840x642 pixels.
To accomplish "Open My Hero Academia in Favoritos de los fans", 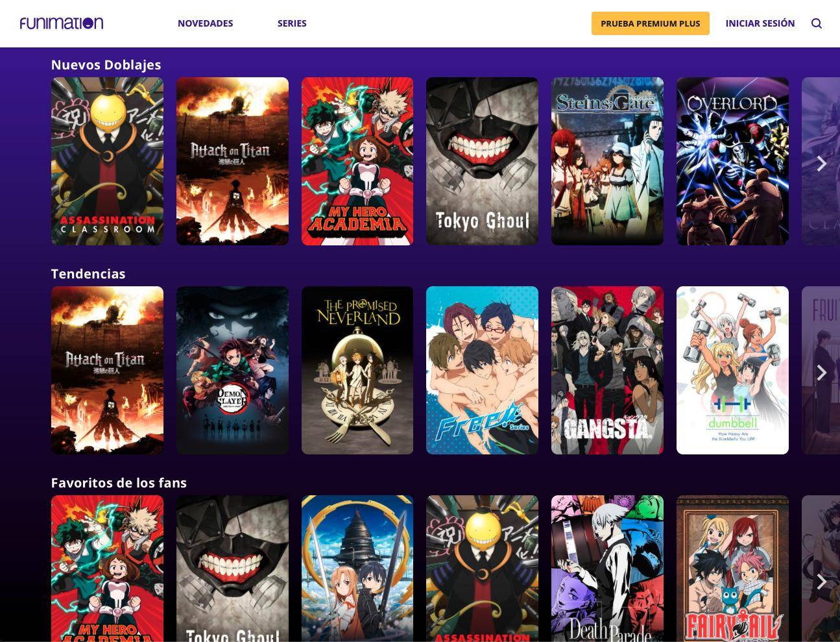I will (x=107, y=569).
